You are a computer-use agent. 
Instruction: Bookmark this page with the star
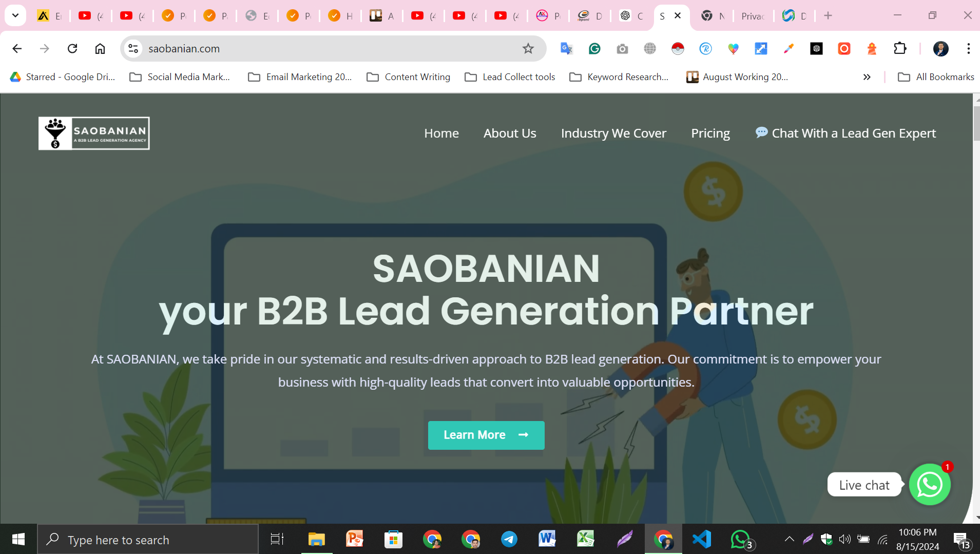(x=528, y=48)
